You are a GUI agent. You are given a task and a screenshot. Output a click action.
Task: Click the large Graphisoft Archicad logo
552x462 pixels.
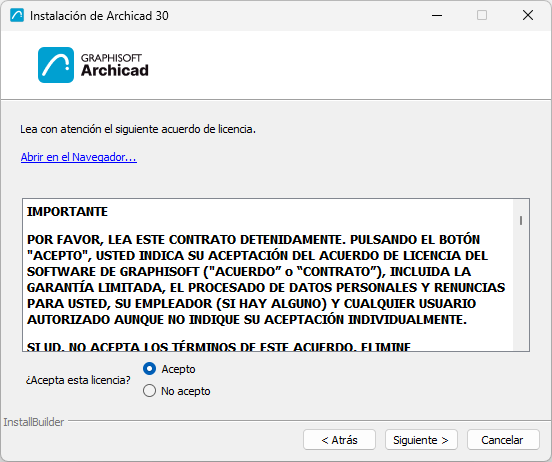(93, 65)
